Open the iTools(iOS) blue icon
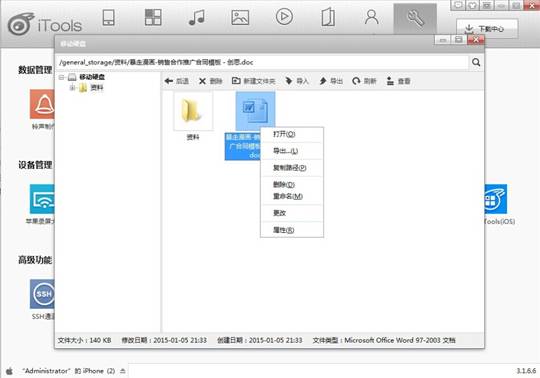Image resolution: width=540 pixels, height=378 pixels. coord(496,199)
